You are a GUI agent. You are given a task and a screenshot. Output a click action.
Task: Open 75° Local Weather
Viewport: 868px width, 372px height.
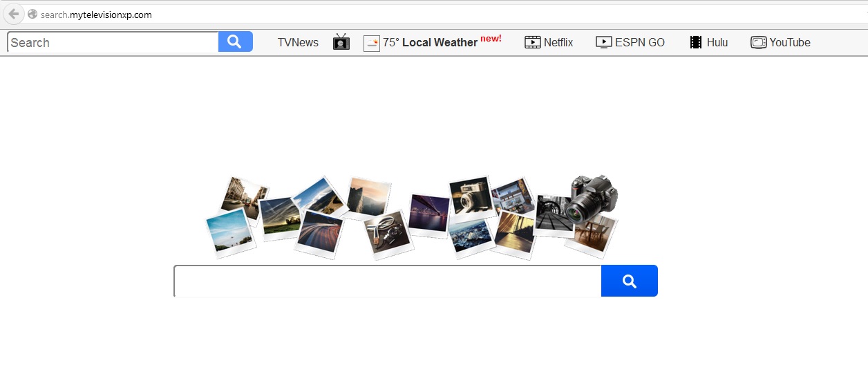(x=430, y=42)
